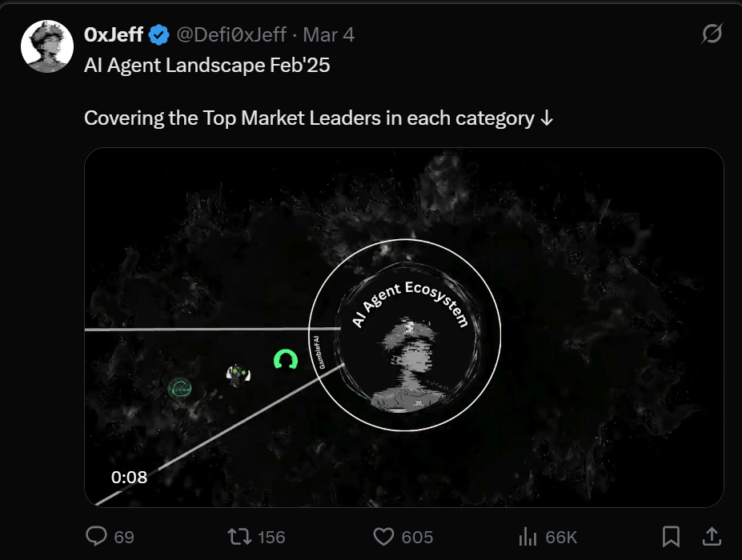The width and height of the screenshot is (742, 560).
Task: Click the 0xJeff display name
Action: (x=114, y=34)
